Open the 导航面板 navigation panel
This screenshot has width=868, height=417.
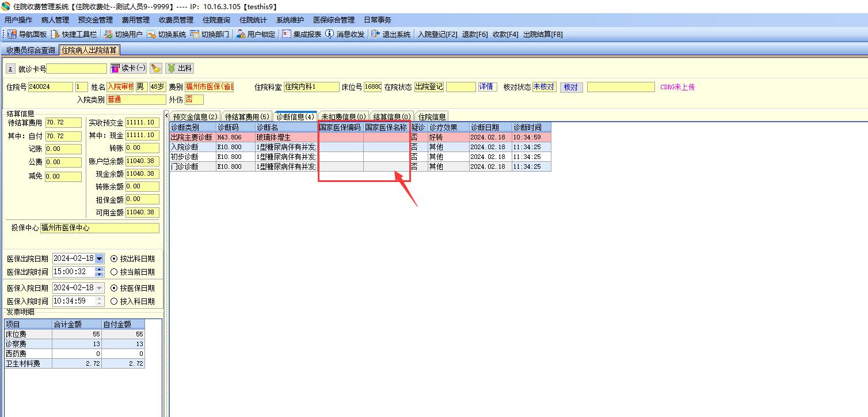click(x=27, y=34)
